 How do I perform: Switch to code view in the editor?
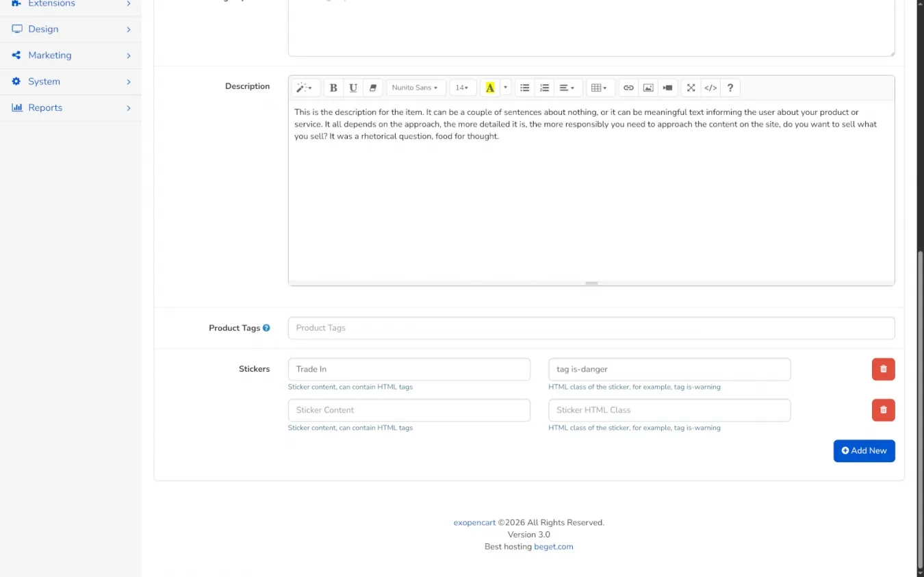[710, 88]
